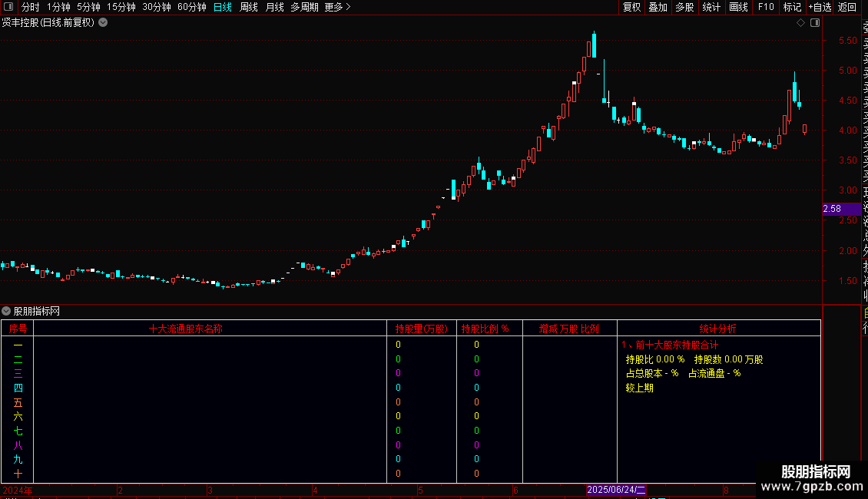Select the 15分钟 period
Viewport: 868px width, 499px height.
tap(121, 7)
